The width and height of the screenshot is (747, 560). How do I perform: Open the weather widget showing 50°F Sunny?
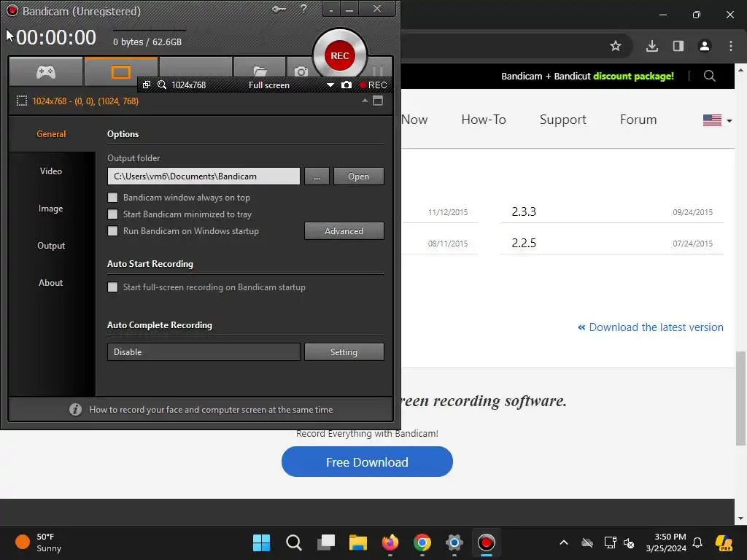38,542
